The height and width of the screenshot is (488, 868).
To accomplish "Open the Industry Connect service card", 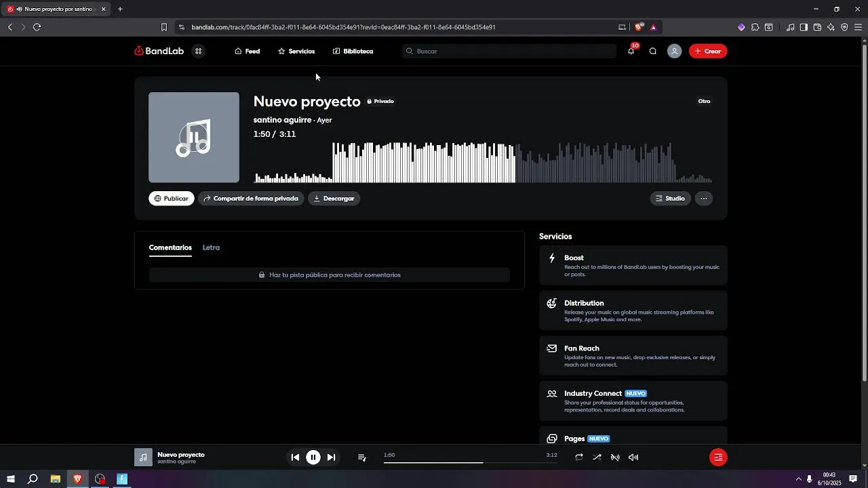I will tap(633, 401).
